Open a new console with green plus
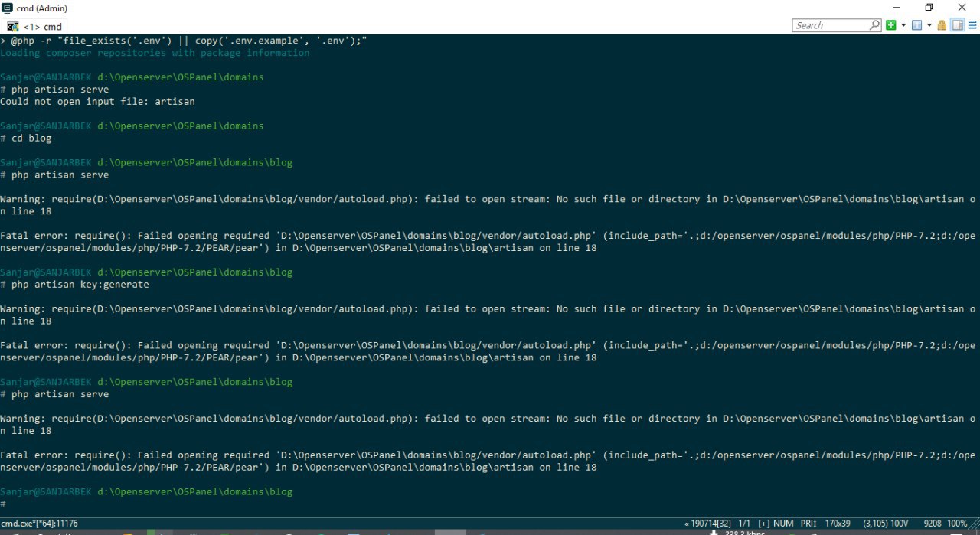This screenshot has width=980, height=535. [x=891, y=25]
